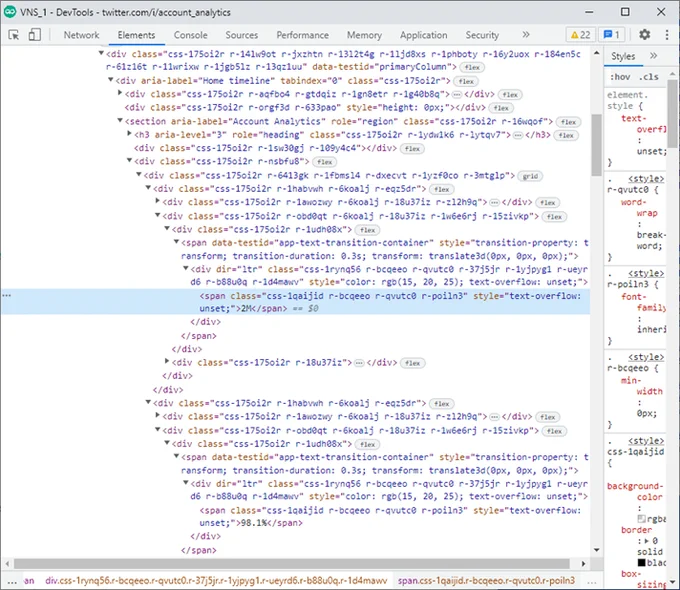Select the span containing 2M text
680x590 pixels.
[295, 302]
